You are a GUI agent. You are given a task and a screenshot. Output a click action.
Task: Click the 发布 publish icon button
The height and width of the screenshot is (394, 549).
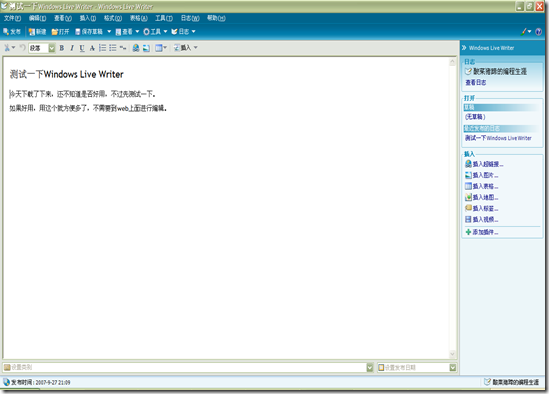[x=12, y=32]
